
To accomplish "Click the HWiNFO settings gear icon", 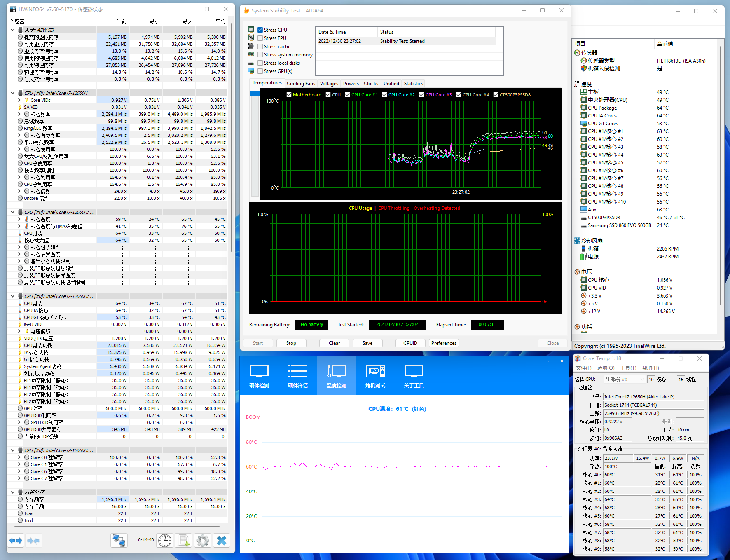I will 202,540.
